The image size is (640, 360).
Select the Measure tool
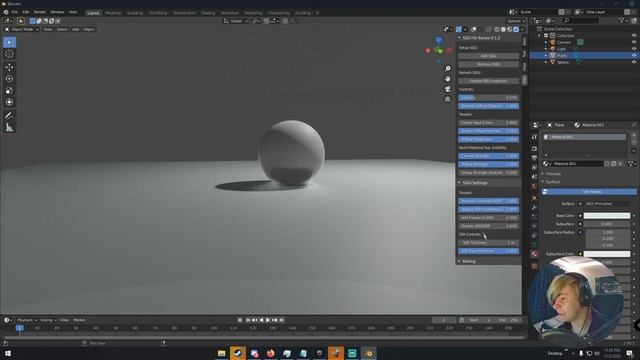(9, 128)
